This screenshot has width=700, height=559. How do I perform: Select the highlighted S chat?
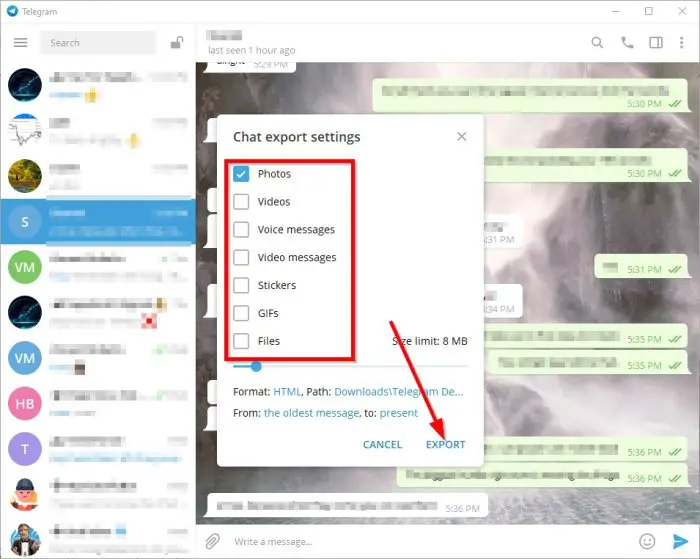[x=98, y=221]
